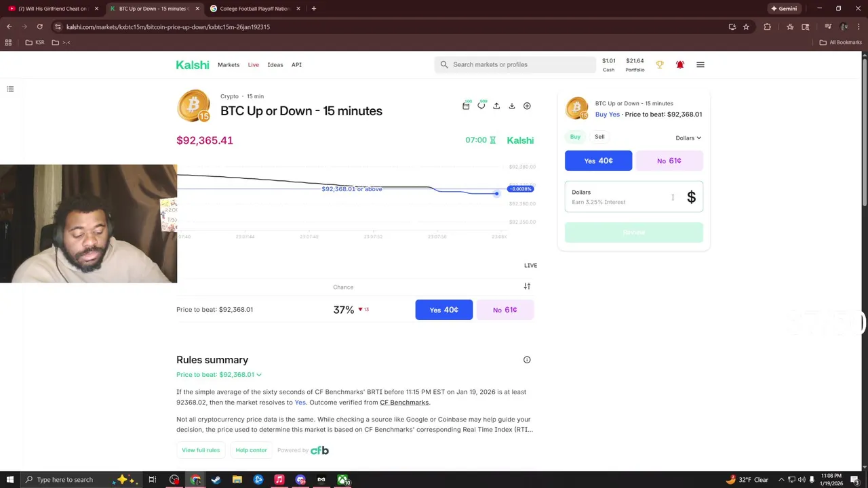This screenshot has width=868, height=488.
Task: Expand the Price to beat $92,368.01 chevron
Action: click(259, 375)
